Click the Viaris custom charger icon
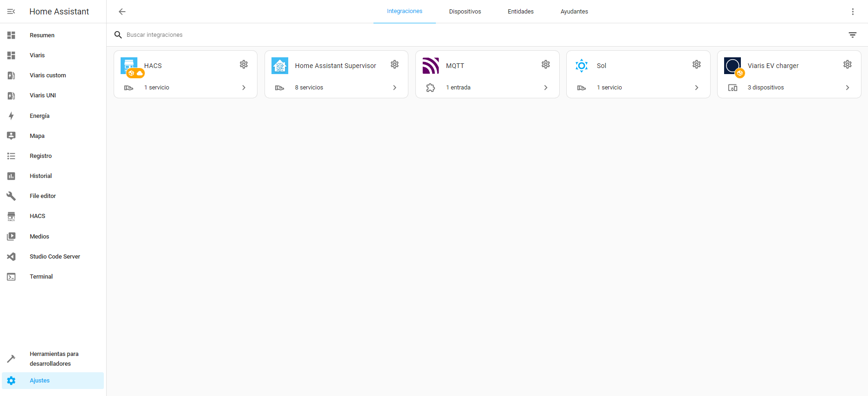This screenshot has width=868, height=396. [x=11, y=75]
